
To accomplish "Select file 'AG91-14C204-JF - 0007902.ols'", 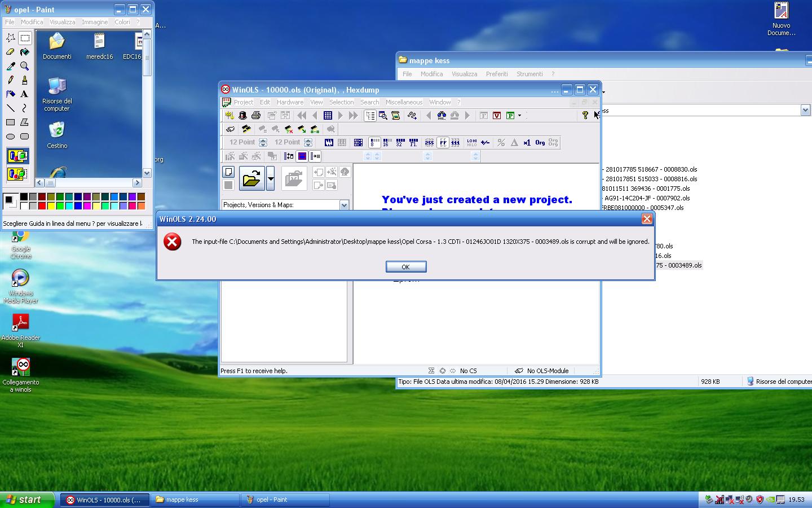I will 647,198.
